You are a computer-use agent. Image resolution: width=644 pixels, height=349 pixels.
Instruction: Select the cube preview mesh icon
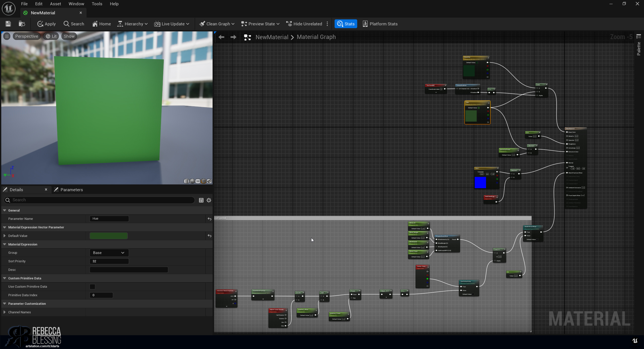[204, 181]
